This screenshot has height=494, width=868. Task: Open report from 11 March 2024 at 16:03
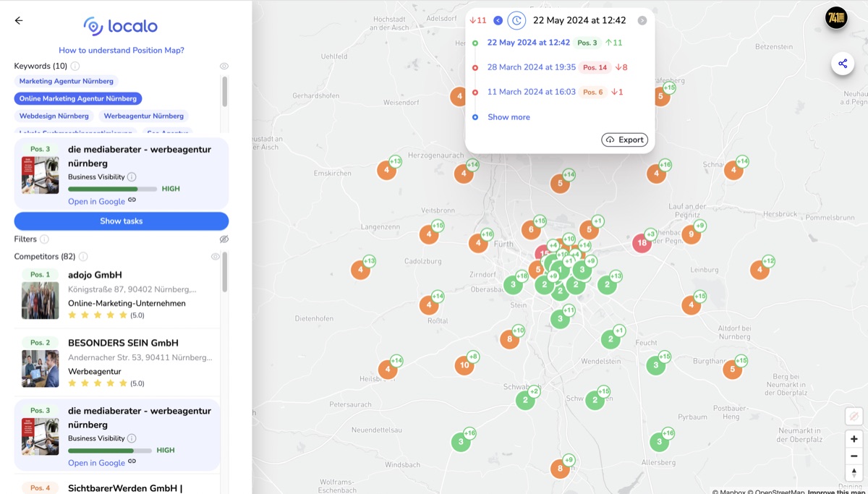click(532, 92)
